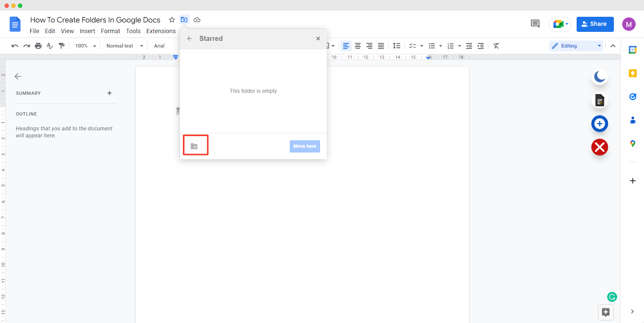Open the comment history icon
644x323 pixels.
(535, 24)
